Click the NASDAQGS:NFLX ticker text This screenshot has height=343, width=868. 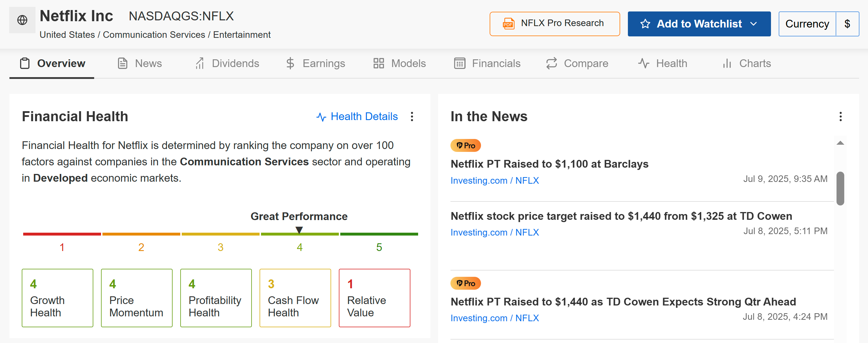point(181,16)
